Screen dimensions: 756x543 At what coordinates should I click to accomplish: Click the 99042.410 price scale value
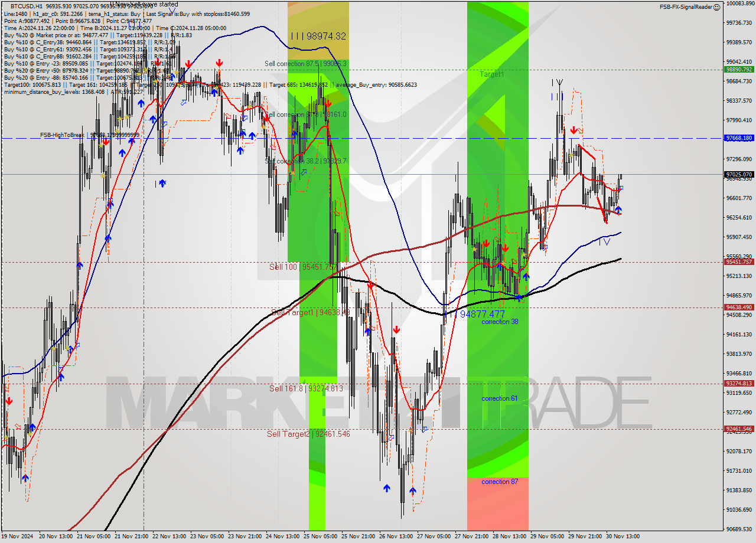coord(739,61)
